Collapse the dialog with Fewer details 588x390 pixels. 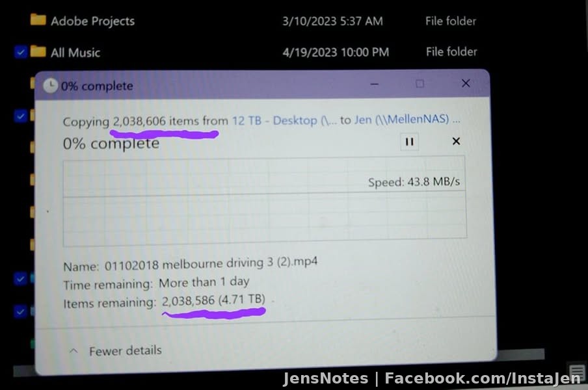coord(116,350)
